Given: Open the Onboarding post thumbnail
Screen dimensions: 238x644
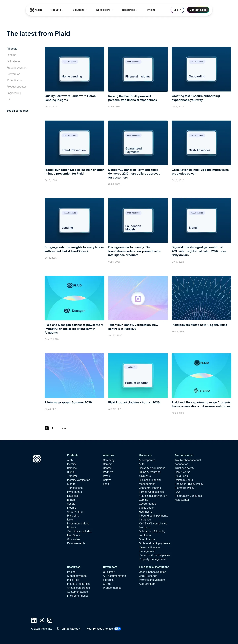Looking at the screenshot, I should [x=201, y=69].
